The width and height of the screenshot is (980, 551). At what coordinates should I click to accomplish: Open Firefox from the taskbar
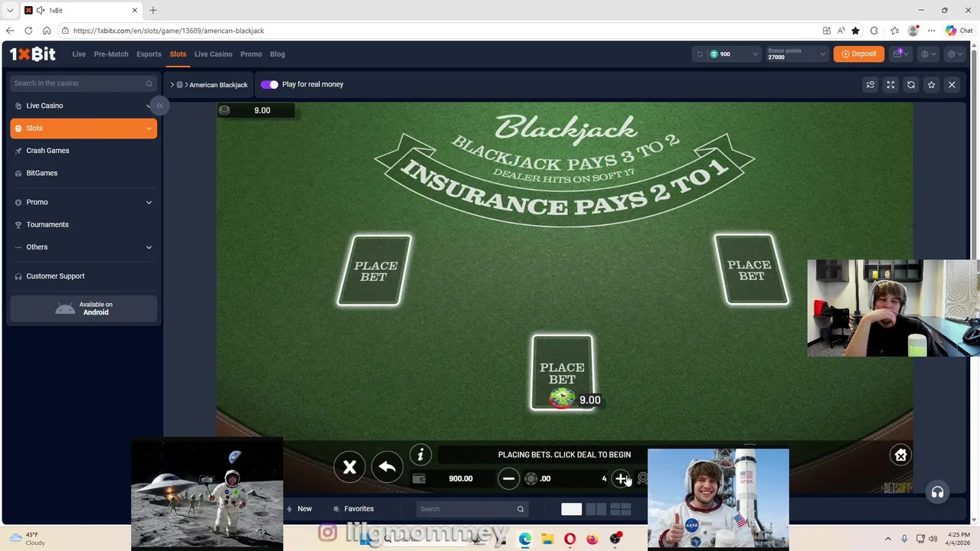592,540
